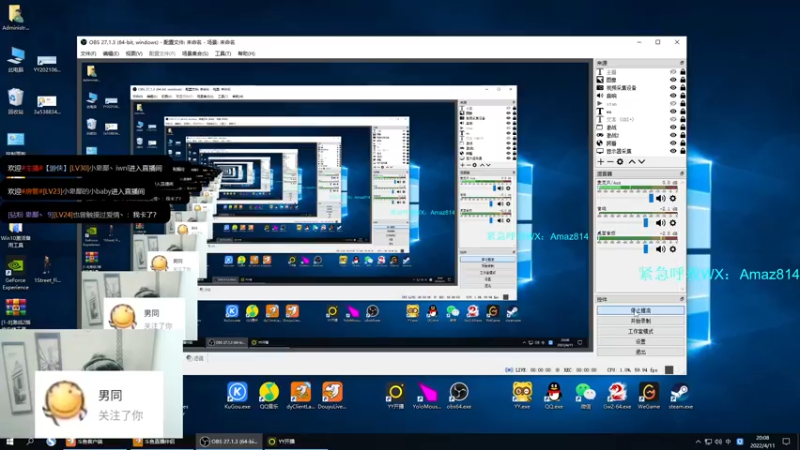Open the 文件(F) menu
The height and width of the screenshot is (450, 800).
pyautogui.click(x=88, y=54)
